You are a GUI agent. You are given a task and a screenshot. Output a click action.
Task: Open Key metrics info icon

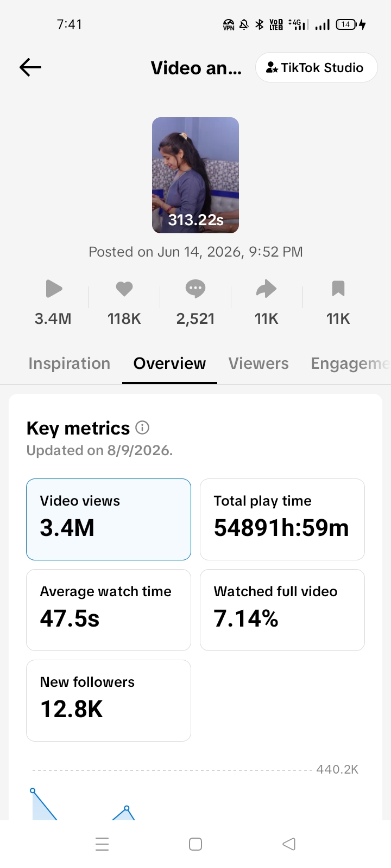[x=142, y=428]
